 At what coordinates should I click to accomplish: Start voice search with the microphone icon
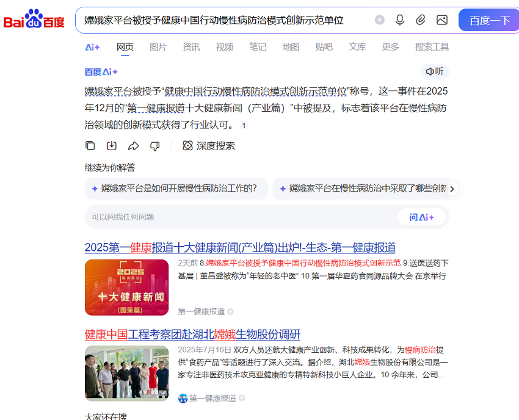click(x=400, y=20)
